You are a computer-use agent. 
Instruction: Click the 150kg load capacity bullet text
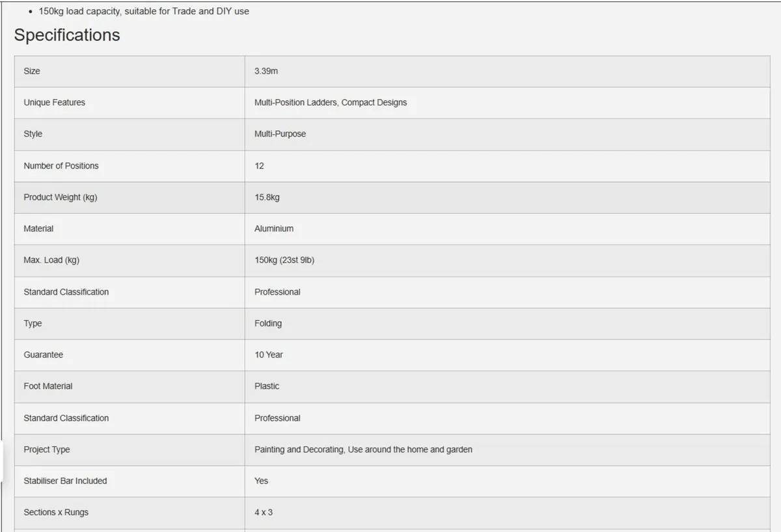tap(144, 11)
